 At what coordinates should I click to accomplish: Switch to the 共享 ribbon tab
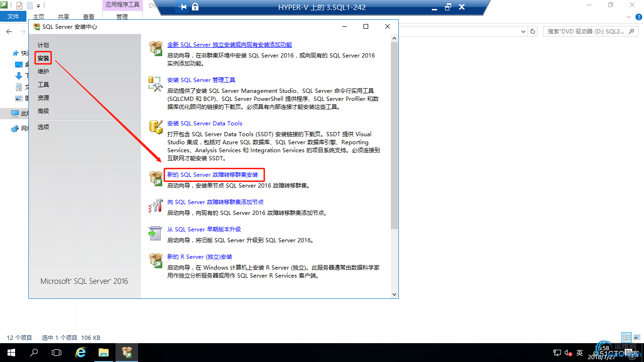click(63, 16)
